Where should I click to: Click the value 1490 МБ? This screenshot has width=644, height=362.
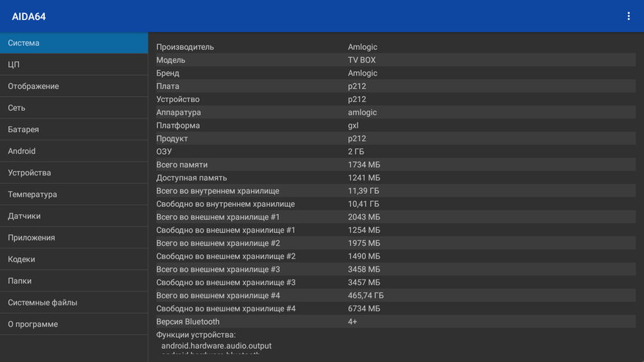pyautogui.click(x=364, y=256)
